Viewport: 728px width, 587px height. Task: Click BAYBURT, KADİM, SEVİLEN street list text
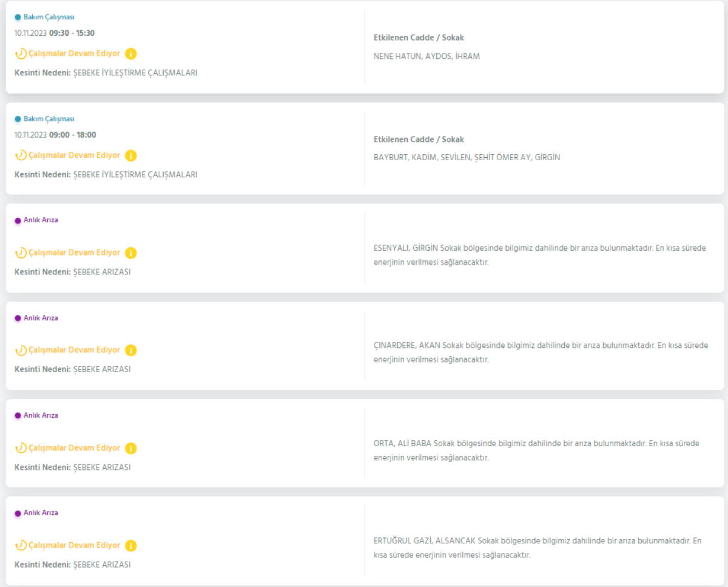[467, 157]
